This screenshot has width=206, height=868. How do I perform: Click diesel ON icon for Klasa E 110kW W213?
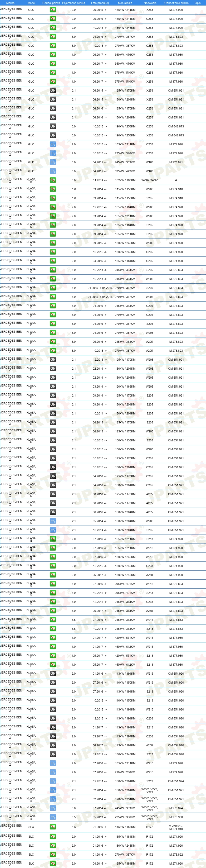tap(53, 683)
